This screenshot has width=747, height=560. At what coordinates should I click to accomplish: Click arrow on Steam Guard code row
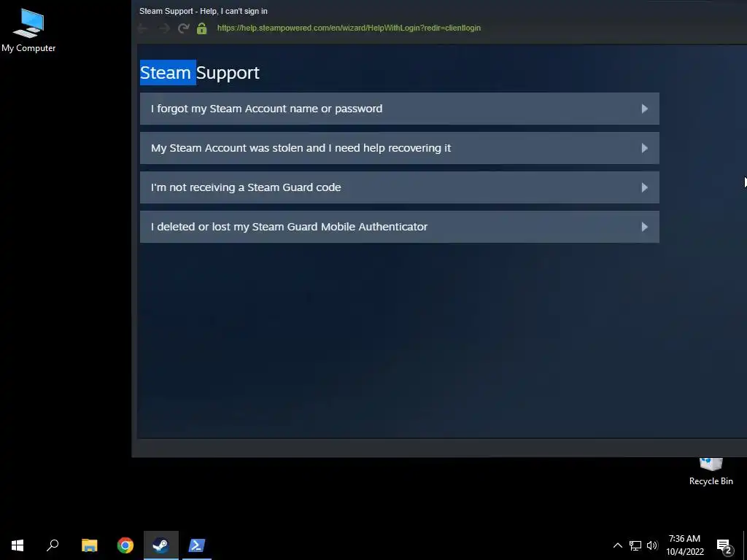(645, 187)
